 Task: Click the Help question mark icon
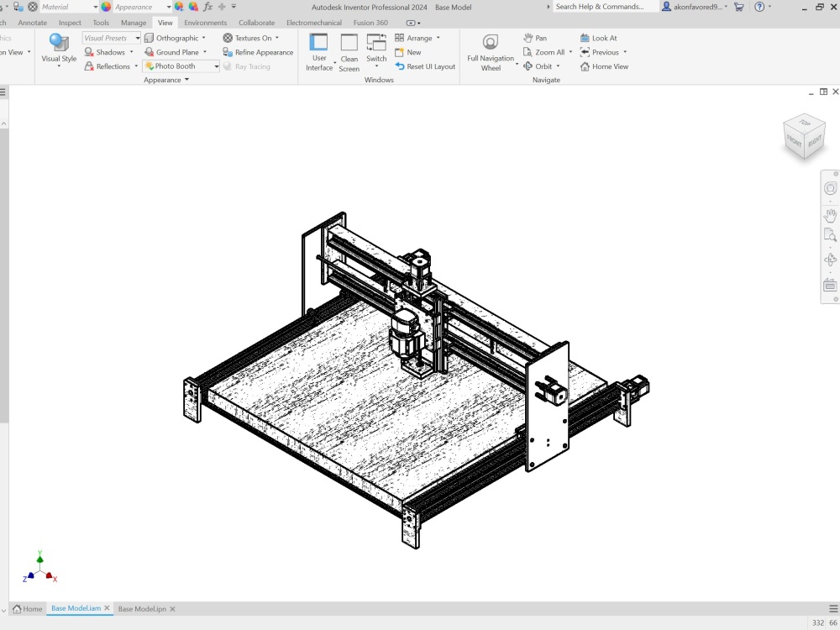[x=759, y=7]
